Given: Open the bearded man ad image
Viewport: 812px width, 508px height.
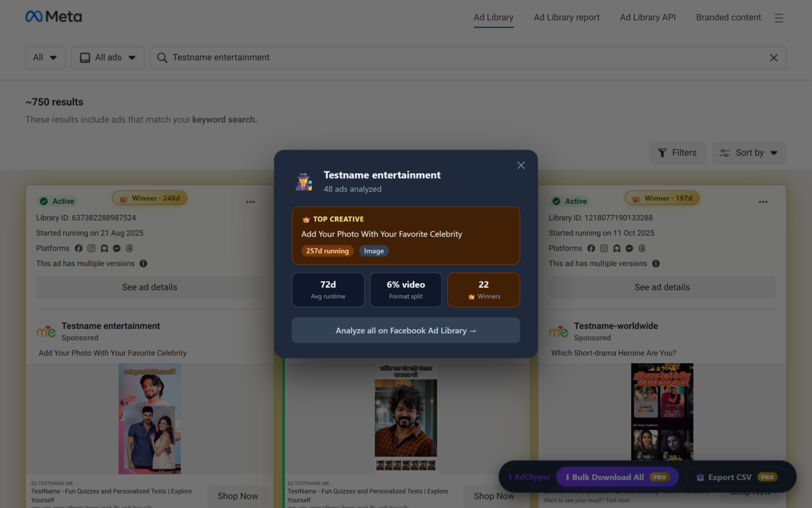Looking at the screenshot, I should pyautogui.click(x=406, y=418).
